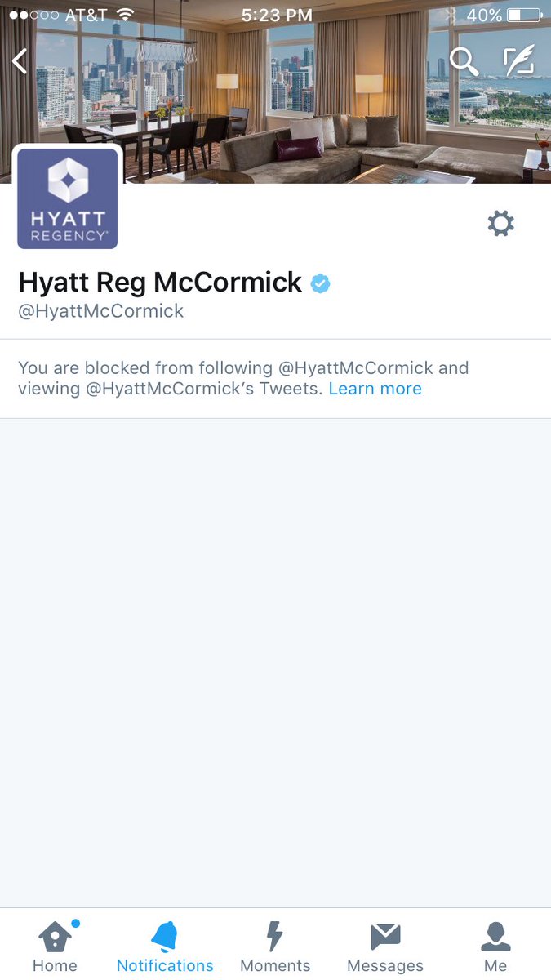Compose a new tweet with quill icon
This screenshot has width=551, height=980.
[x=518, y=61]
